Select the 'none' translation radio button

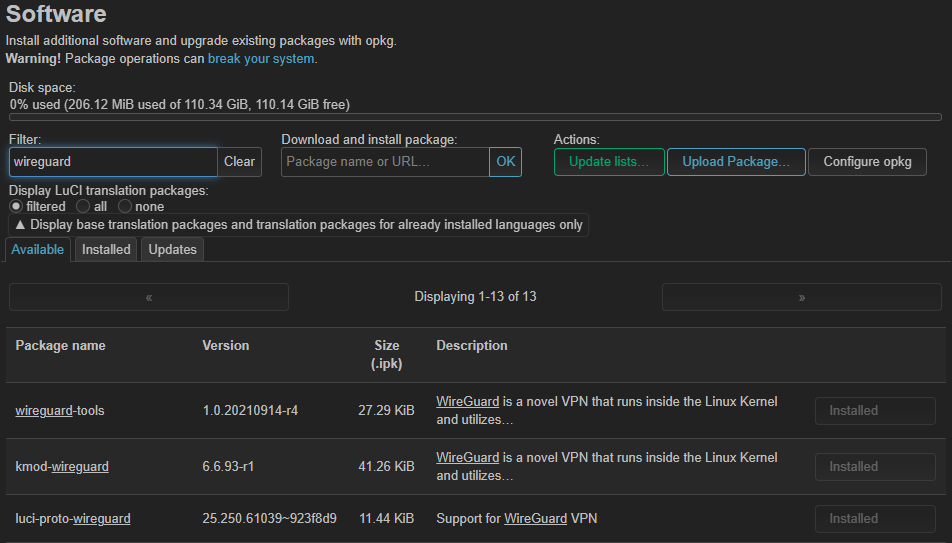click(125, 206)
